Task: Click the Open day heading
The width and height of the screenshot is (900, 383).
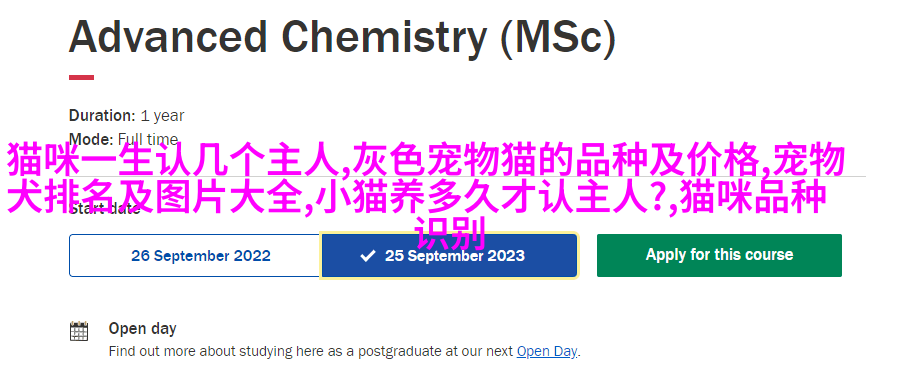Action: click(142, 329)
